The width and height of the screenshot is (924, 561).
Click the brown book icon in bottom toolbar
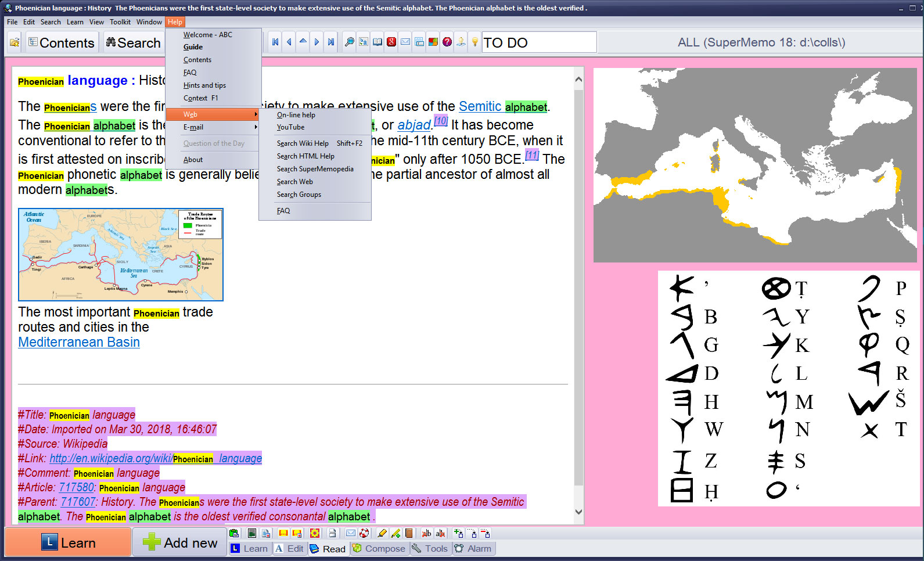pyautogui.click(x=409, y=533)
